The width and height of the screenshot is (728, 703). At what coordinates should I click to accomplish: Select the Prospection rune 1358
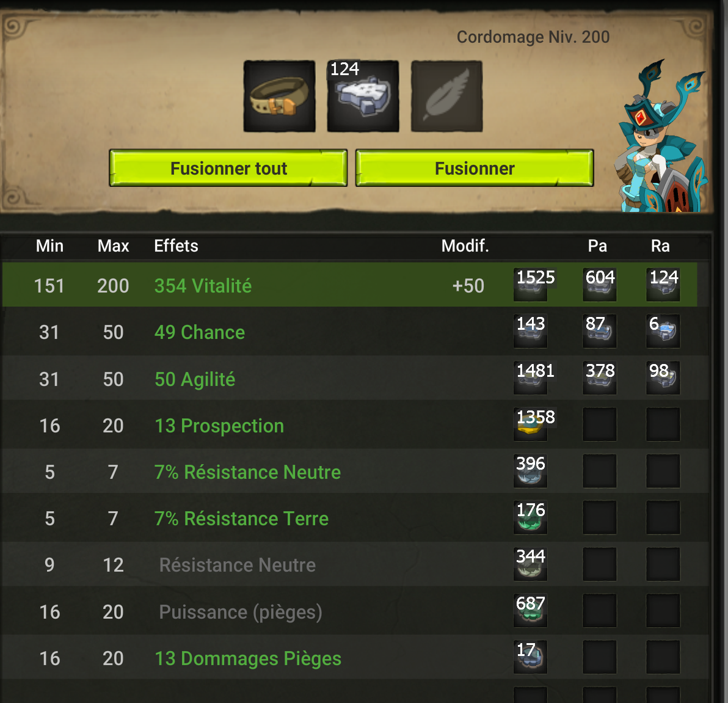[x=530, y=424]
